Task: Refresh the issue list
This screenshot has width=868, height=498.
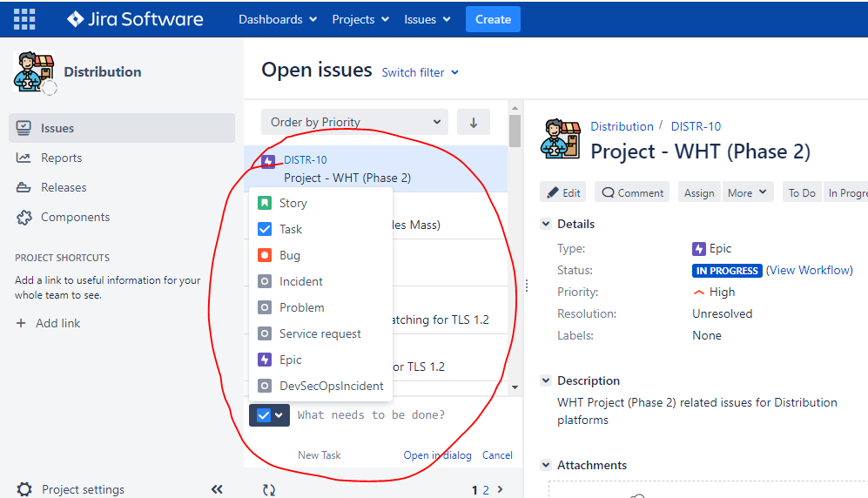Action: [269, 489]
